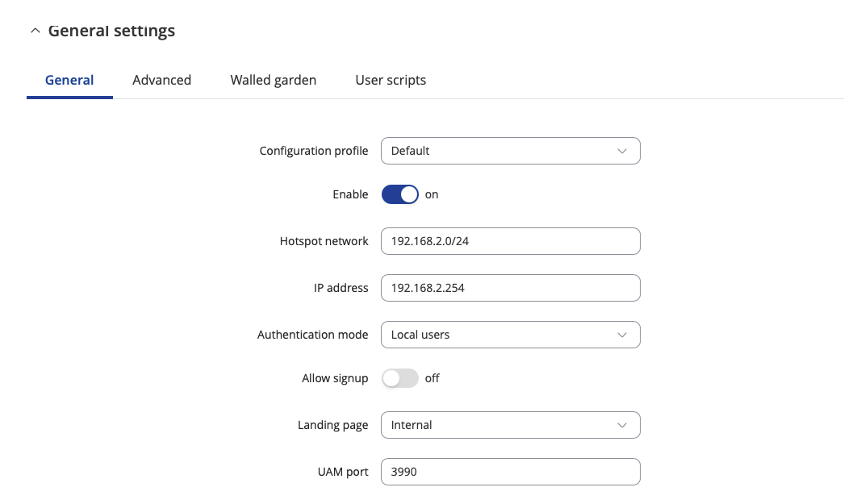Switch to the User scripts tab
Image resolution: width=844 pixels, height=504 pixels.
click(x=391, y=80)
